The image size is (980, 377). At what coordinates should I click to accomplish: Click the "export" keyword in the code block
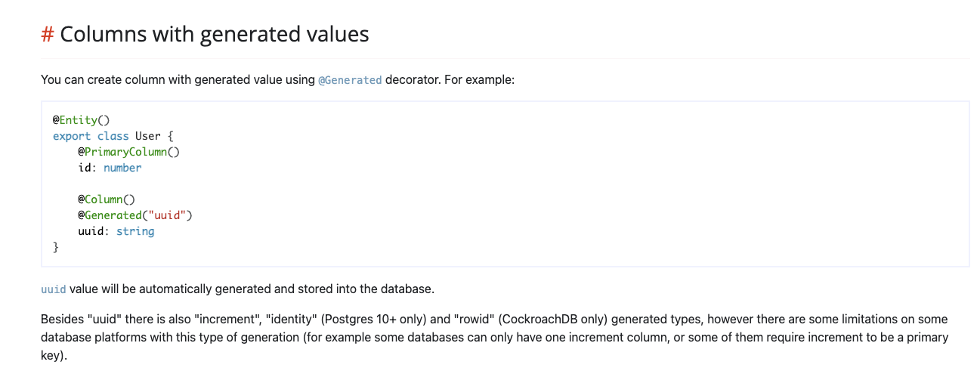pos(72,136)
